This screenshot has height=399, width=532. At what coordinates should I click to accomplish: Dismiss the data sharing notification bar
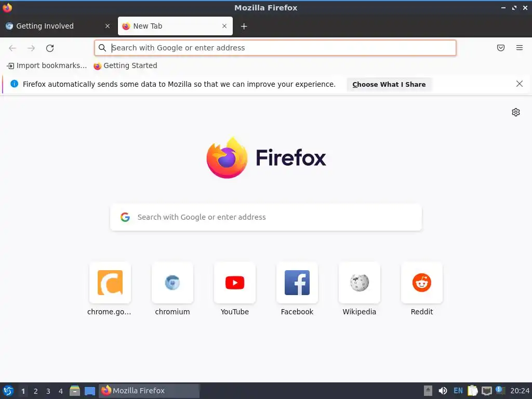pyautogui.click(x=520, y=84)
